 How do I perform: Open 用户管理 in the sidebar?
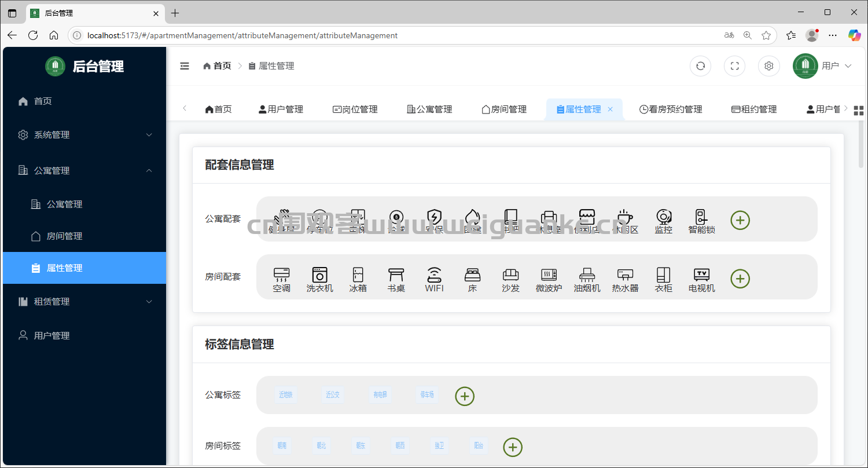click(x=84, y=335)
